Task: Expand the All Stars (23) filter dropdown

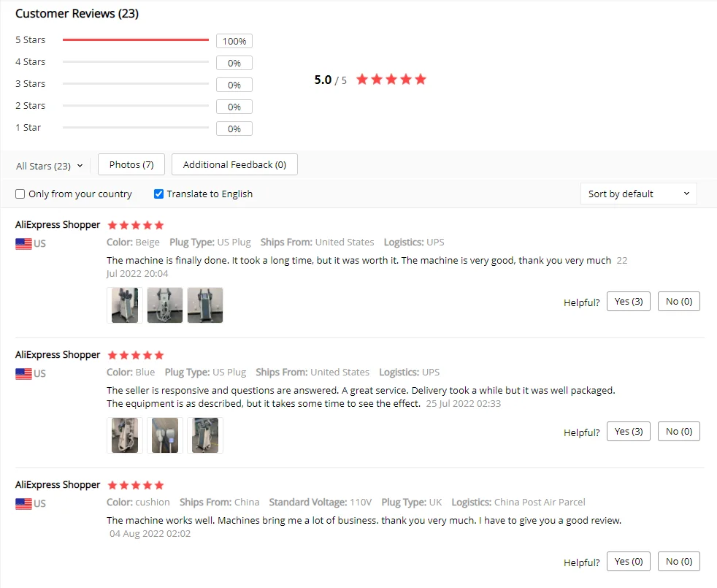Action: pos(50,166)
